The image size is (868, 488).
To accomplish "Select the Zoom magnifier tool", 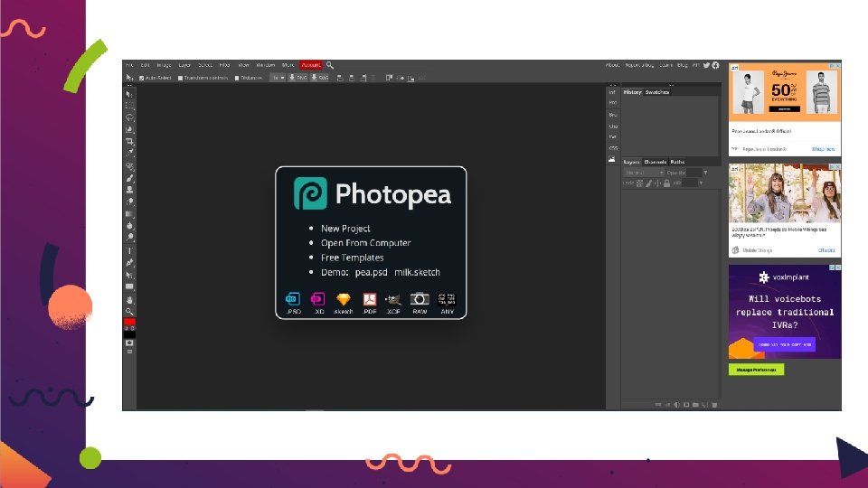I will pos(129,312).
